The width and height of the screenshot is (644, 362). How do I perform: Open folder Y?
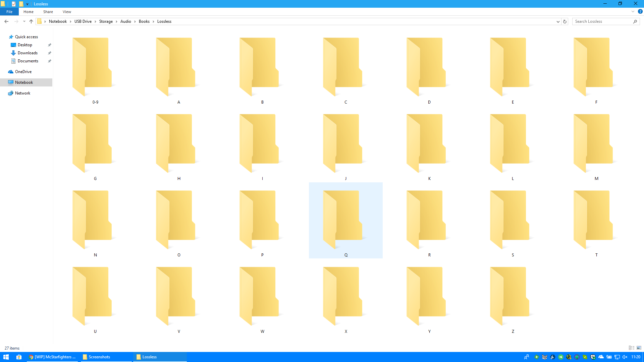(x=429, y=297)
